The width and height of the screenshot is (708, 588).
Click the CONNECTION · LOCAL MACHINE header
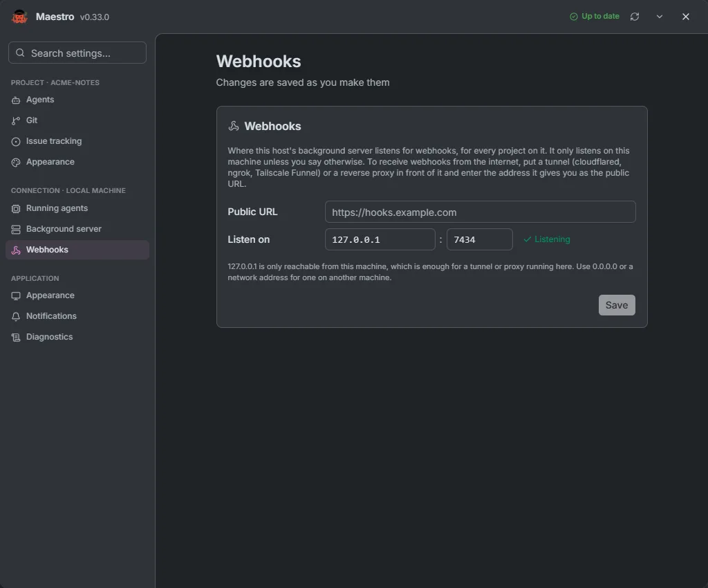(x=68, y=190)
